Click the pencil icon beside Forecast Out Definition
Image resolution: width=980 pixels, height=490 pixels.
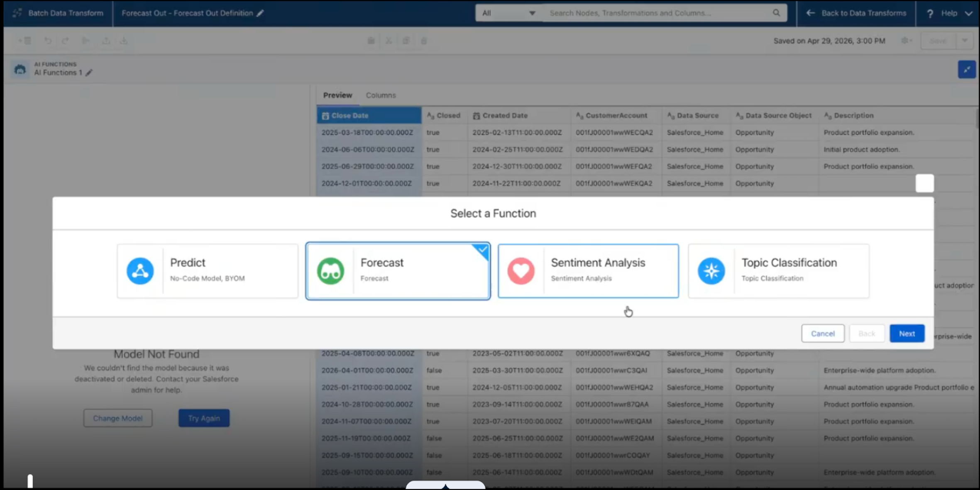point(260,13)
